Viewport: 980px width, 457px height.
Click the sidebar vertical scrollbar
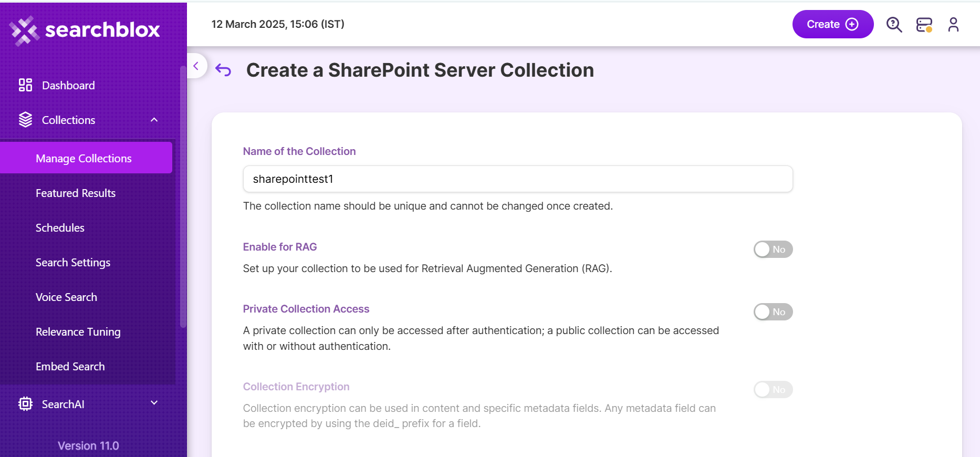point(183,197)
